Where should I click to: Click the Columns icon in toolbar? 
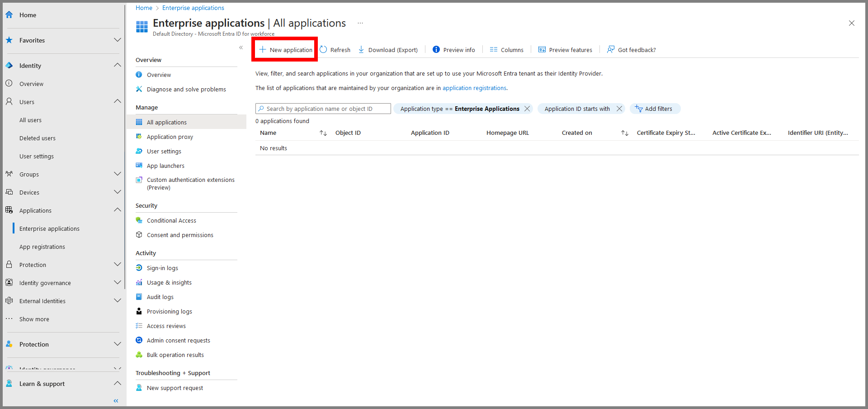pyautogui.click(x=494, y=50)
